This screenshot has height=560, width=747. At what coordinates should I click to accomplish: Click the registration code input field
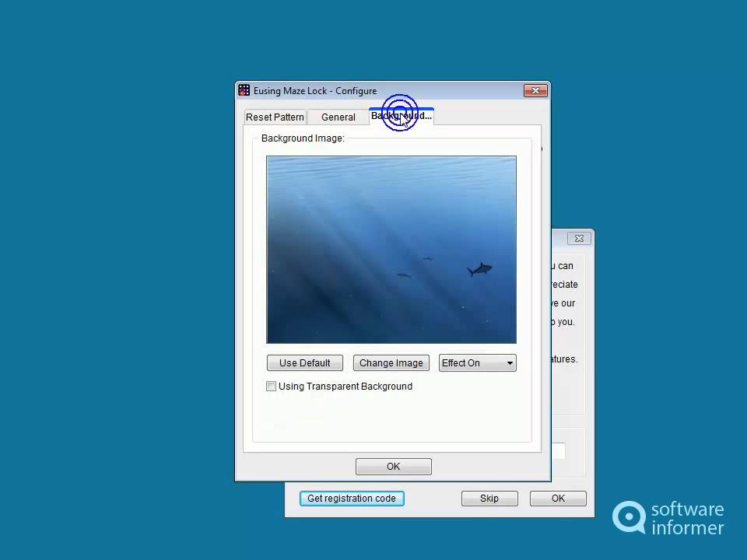pyautogui.click(x=559, y=451)
